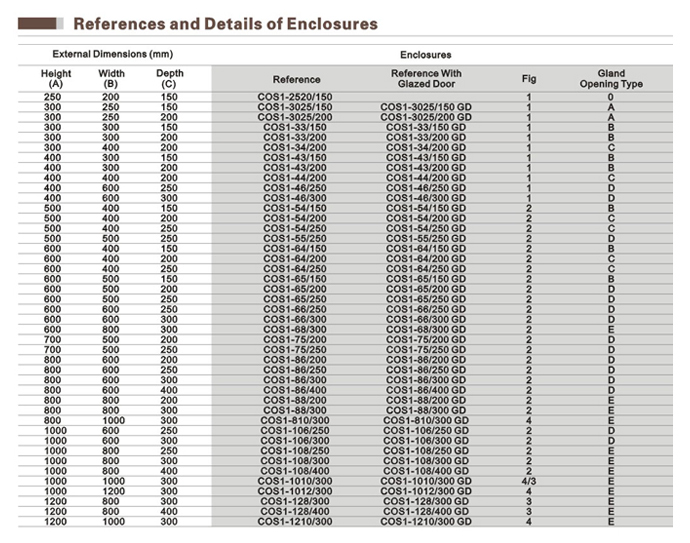Click the COS1-128/400 GD reference cell
The image size is (690, 543).
pyautogui.click(x=427, y=511)
